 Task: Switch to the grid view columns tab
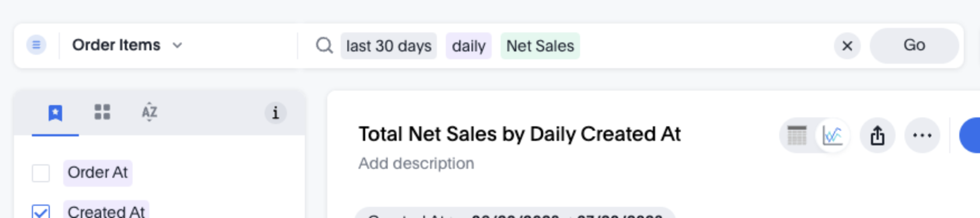pos(102,112)
